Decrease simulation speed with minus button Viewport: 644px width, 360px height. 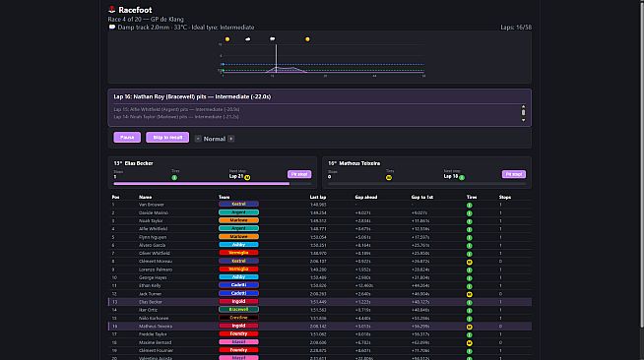[198, 139]
